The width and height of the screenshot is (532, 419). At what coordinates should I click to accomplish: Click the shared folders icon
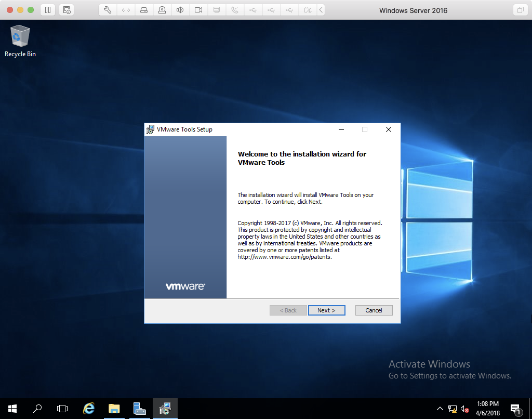click(x=308, y=10)
